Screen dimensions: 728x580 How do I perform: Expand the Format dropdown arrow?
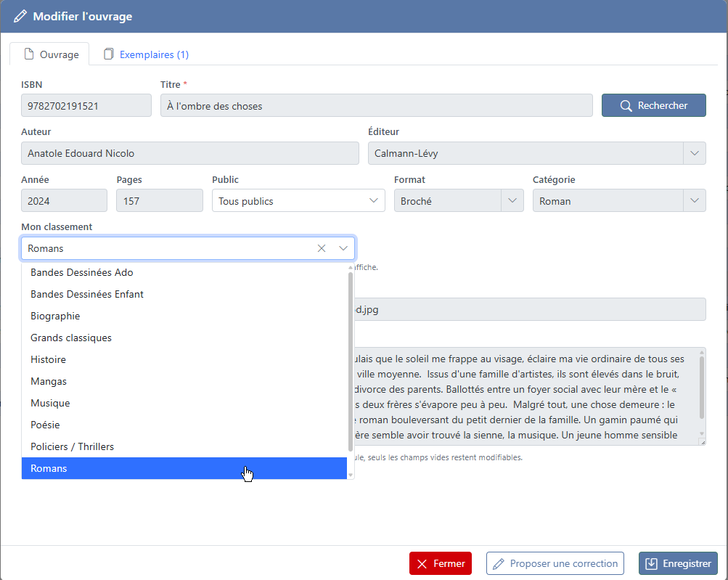pyautogui.click(x=512, y=200)
